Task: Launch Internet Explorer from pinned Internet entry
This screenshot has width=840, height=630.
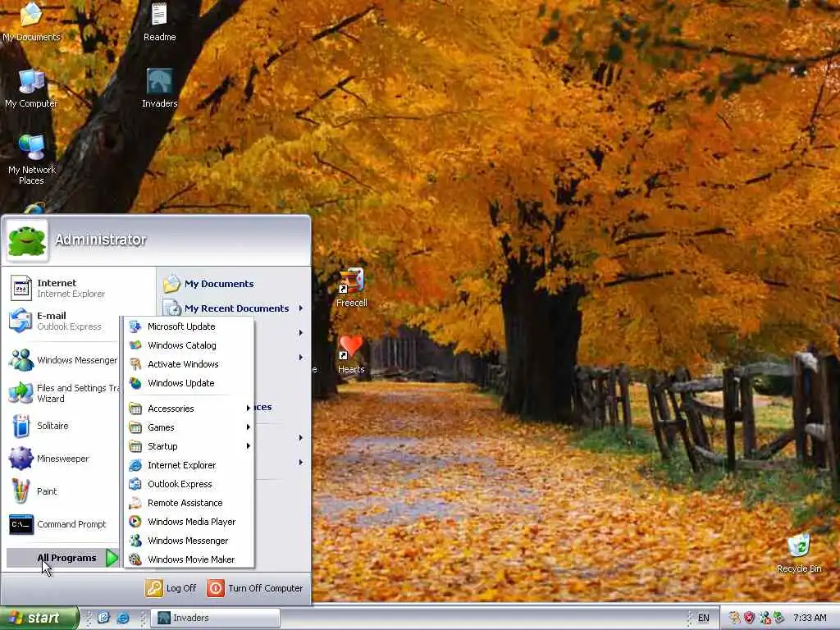Action: 63,288
